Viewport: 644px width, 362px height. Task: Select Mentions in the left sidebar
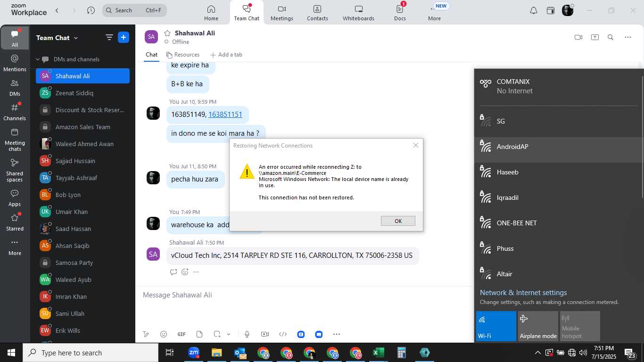(15, 63)
